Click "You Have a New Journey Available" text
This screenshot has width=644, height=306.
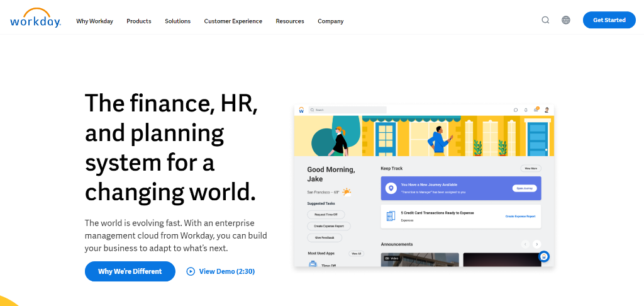click(x=429, y=185)
